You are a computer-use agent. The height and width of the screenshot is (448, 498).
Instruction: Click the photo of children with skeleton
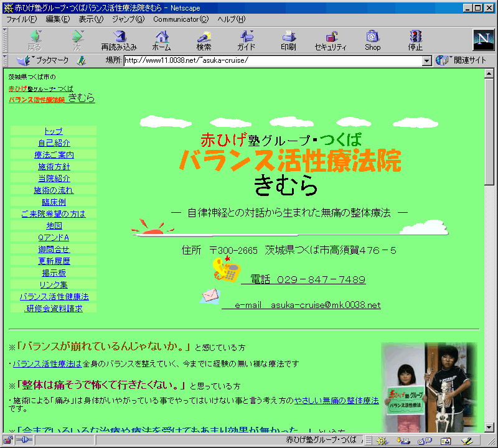[429, 387]
